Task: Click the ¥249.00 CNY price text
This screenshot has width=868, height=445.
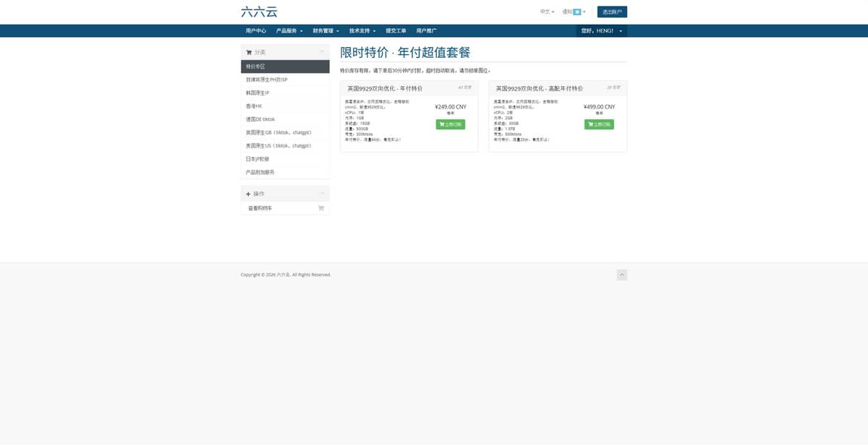Action: [x=451, y=107]
